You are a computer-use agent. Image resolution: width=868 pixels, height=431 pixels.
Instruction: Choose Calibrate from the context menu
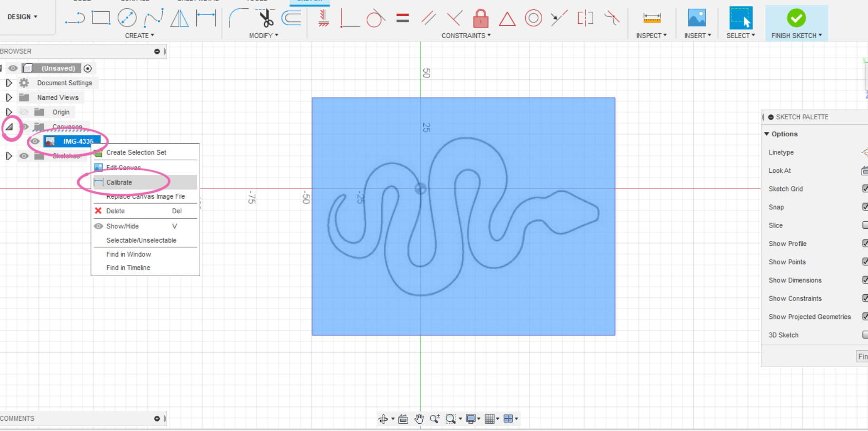pyautogui.click(x=145, y=182)
